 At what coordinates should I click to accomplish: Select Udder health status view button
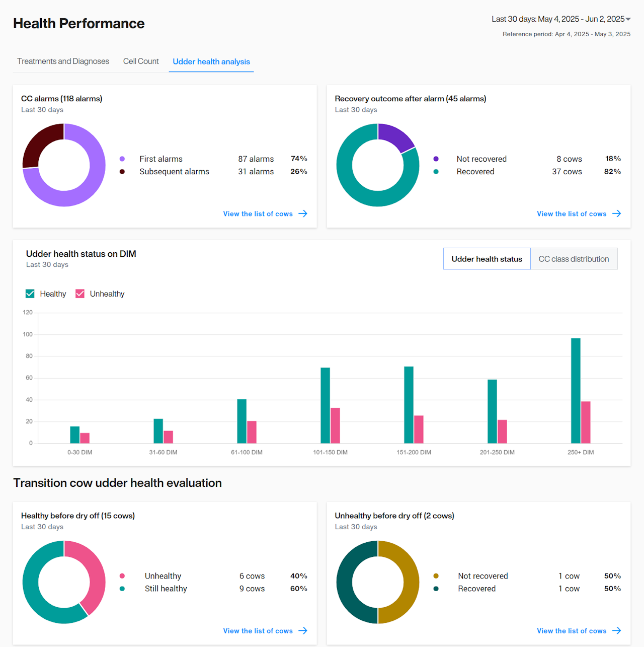(487, 259)
